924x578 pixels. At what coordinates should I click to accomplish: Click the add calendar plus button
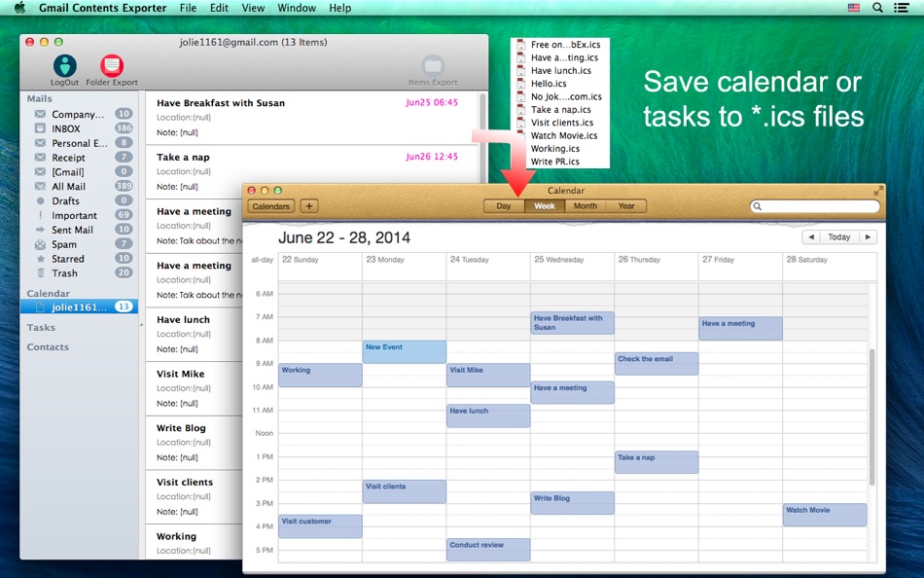[308, 206]
